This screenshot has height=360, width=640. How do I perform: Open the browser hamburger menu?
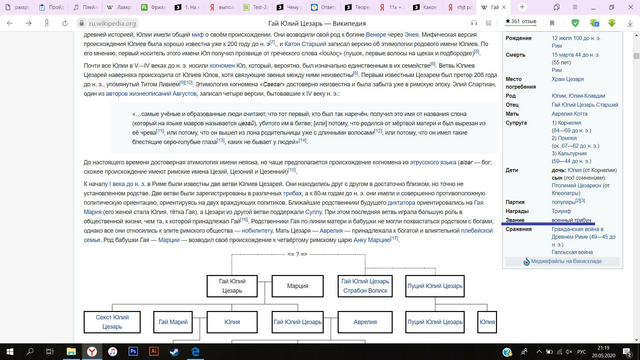pos(575,7)
